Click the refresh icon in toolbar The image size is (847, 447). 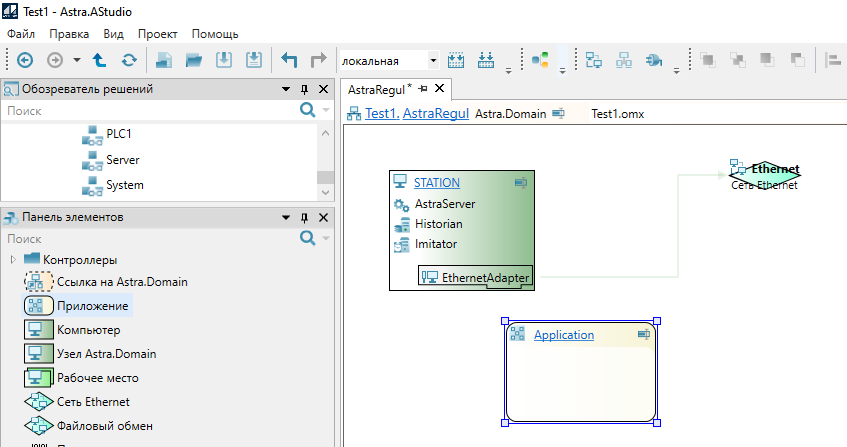(x=129, y=60)
